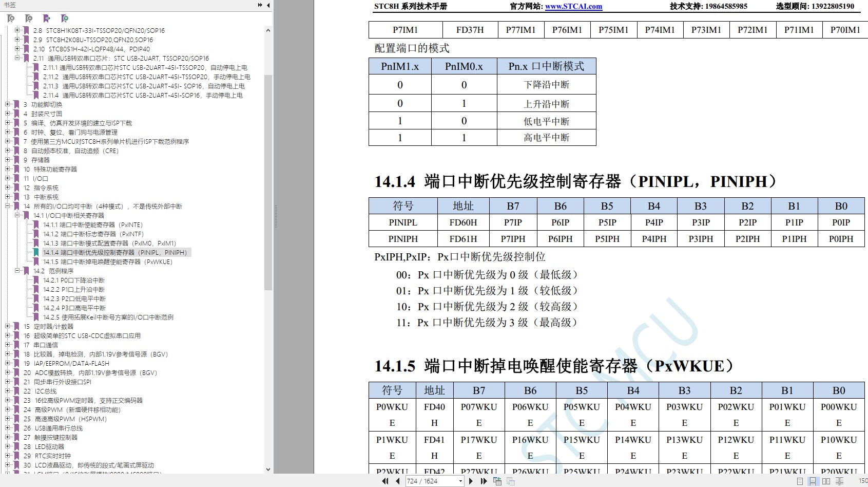The height and width of the screenshot is (487, 868).
Task: Open bookmark 14.2.2 P1口上升沿中断
Action: tap(74, 290)
